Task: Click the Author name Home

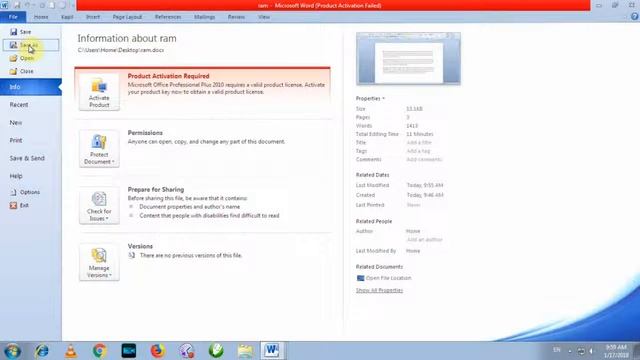Action: (x=413, y=231)
